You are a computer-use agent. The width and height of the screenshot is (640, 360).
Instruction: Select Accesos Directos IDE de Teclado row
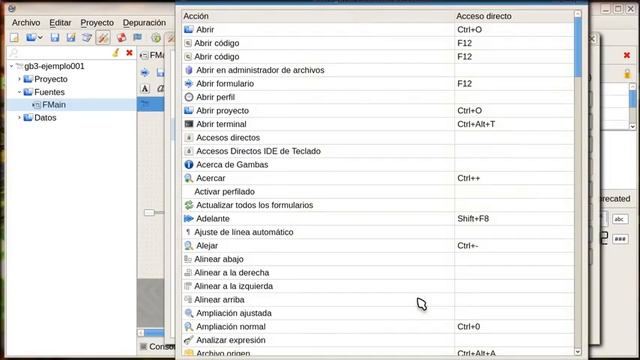tap(378, 151)
